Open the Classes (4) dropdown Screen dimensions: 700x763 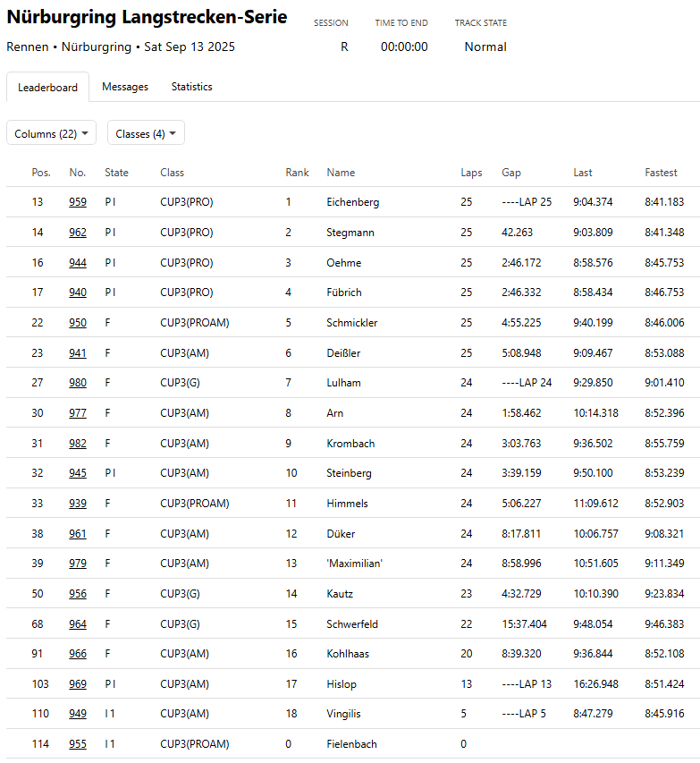[x=146, y=133]
